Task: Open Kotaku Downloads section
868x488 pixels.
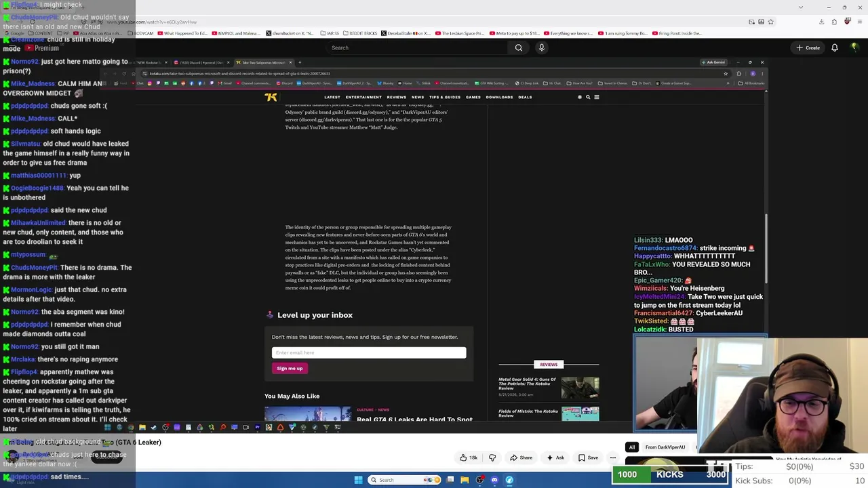Action: [499, 97]
